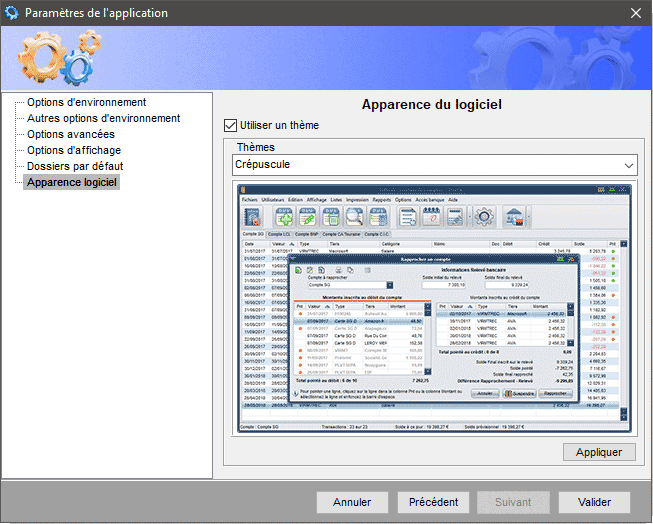Click Annuler to cancel changes

click(352, 502)
